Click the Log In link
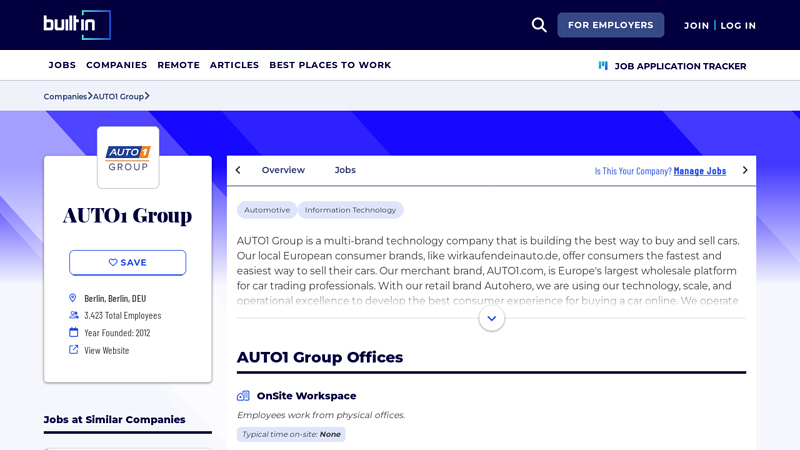 [738, 26]
